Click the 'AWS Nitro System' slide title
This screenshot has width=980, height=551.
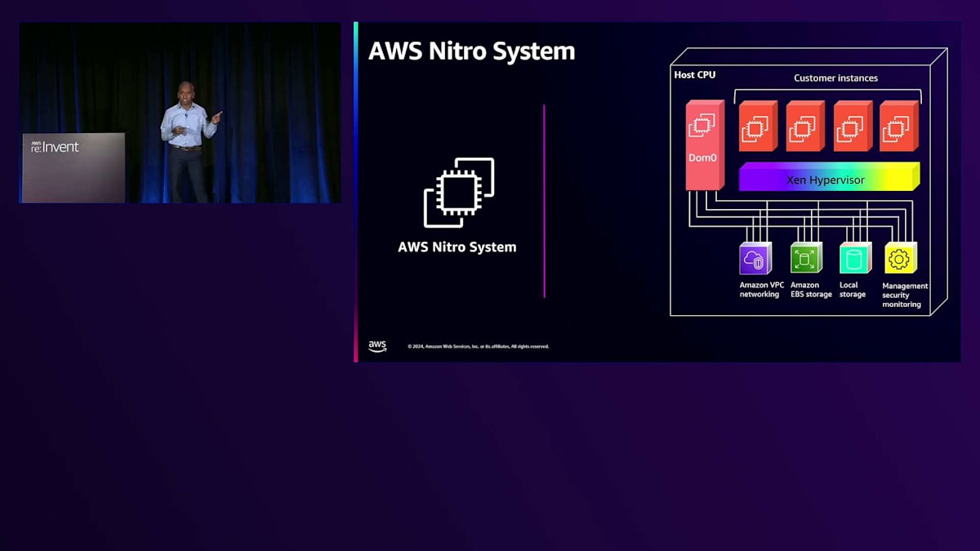tap(471, 51)
